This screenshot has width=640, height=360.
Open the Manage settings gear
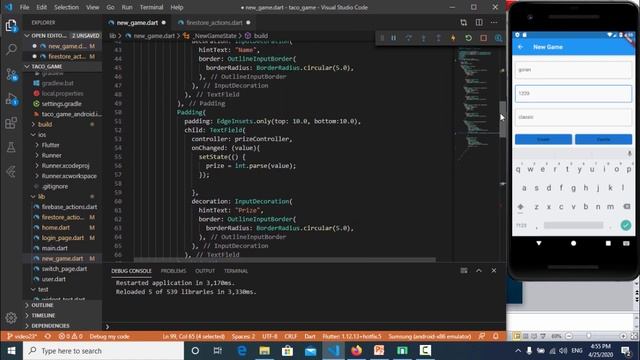click(11, 318)
